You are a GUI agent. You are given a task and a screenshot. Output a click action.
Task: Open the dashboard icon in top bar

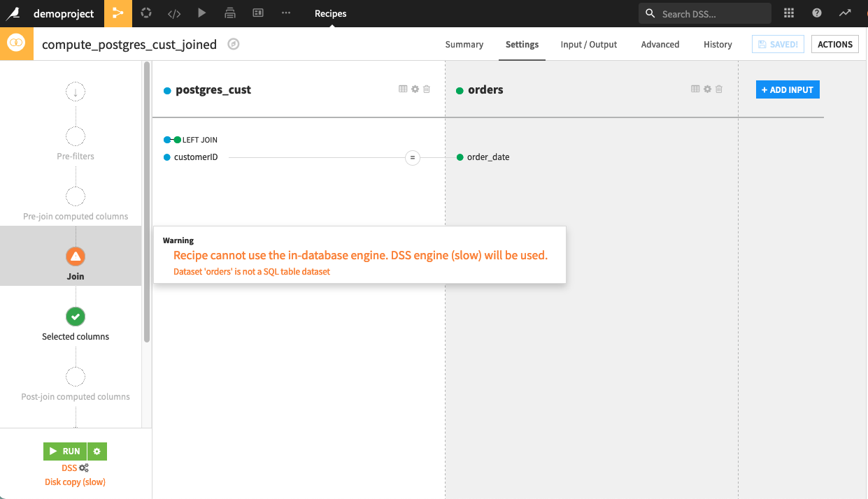pyautogui.click(x=258, y=13)
